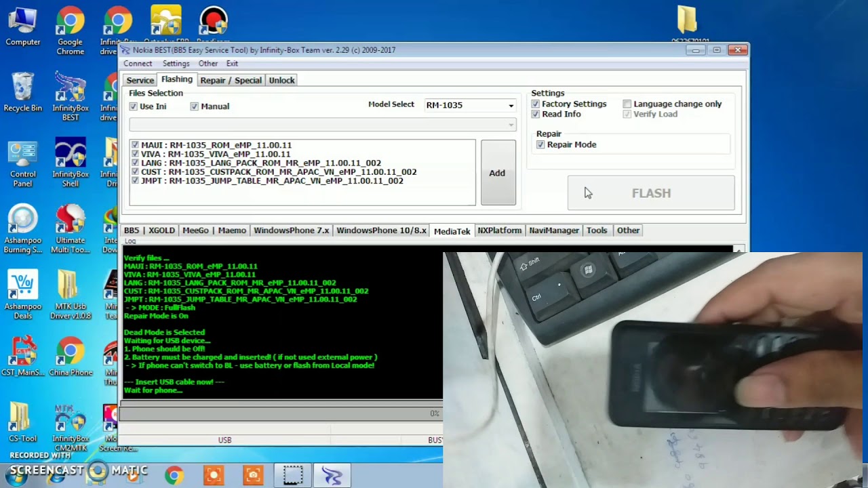Uncheck the MAUI ROM file entry
This screenshot has height=488, width=868.
point(136,145)
